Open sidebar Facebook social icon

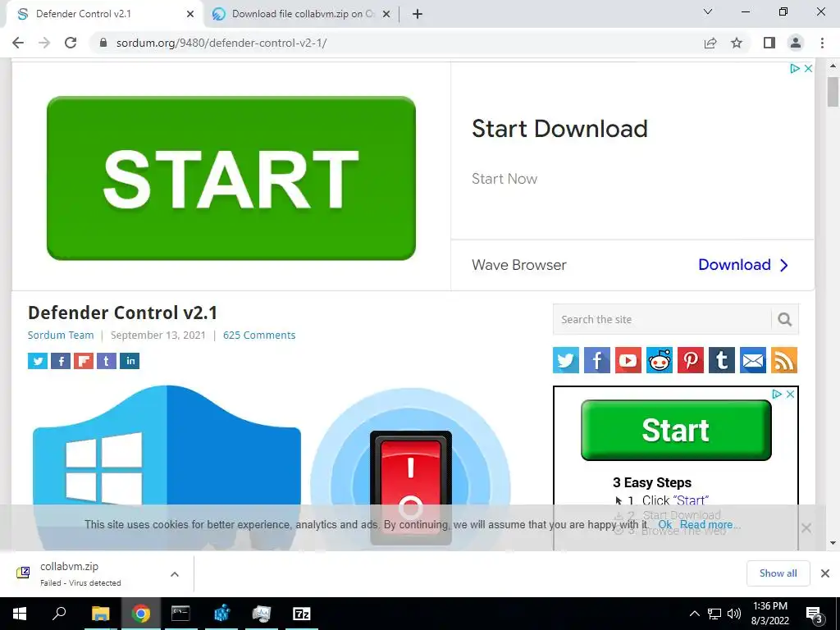pyautogui.click(x=597, y=360)
